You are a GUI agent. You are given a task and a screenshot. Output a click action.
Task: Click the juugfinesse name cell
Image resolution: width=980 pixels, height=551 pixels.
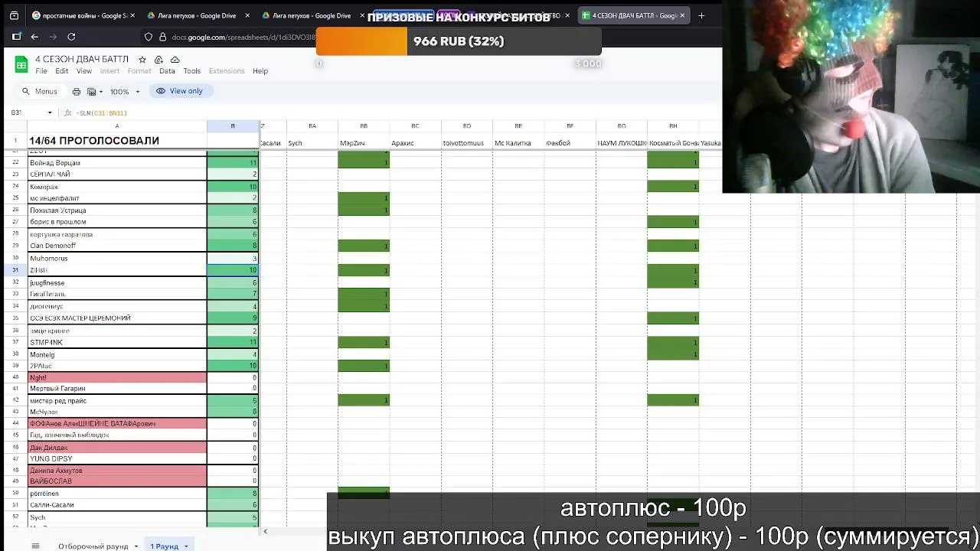tap(117, 283)
